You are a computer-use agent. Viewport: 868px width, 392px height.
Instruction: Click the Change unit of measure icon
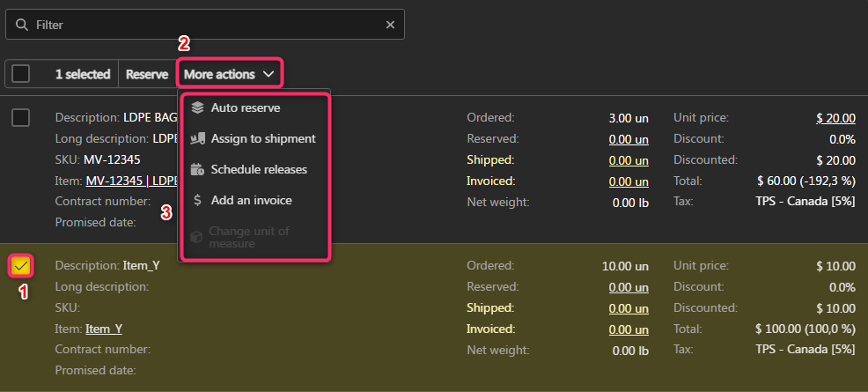tap(197, 237)
